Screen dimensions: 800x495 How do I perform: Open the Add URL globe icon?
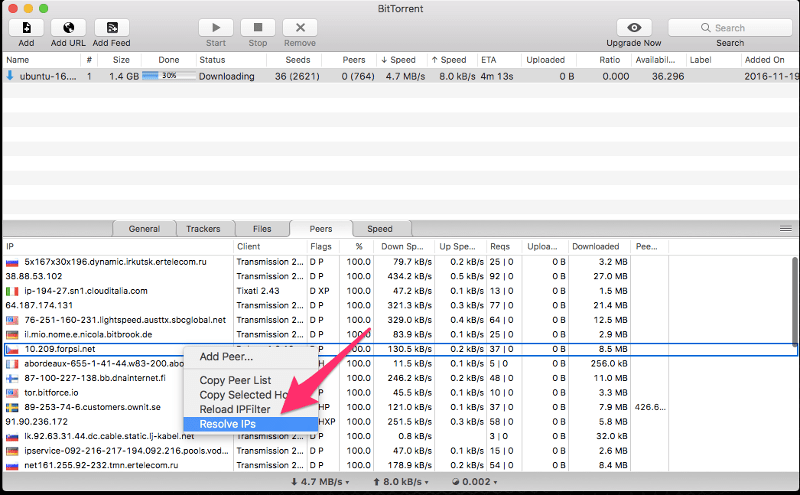(68, 28)
